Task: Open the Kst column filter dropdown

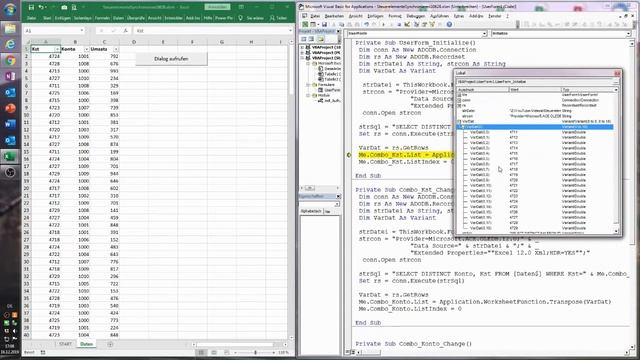Action: [57, 49]
